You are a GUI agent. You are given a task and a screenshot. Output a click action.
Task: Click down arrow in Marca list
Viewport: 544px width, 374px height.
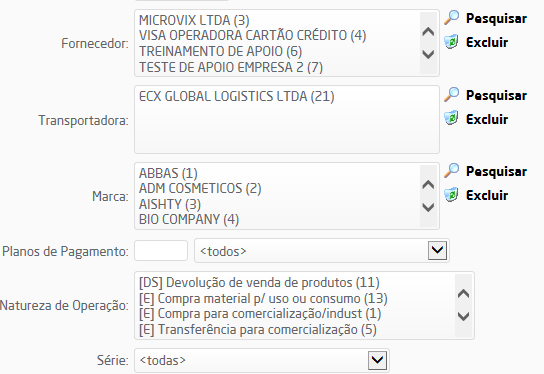pyautogui.click(x=428, y=207)
